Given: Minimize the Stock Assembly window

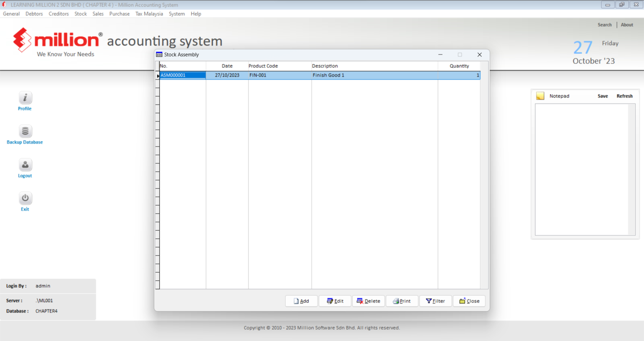Looking at the screenshot, I should [440, 54].
